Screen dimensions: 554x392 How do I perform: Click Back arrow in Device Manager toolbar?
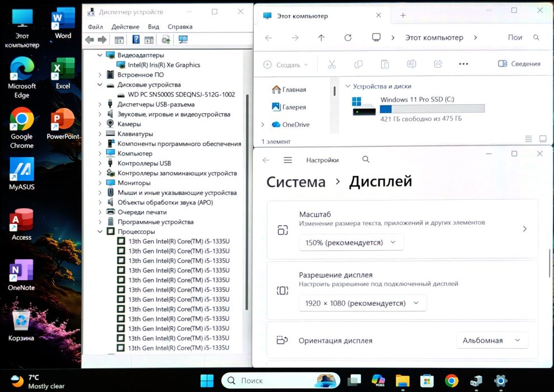[90, 40]
